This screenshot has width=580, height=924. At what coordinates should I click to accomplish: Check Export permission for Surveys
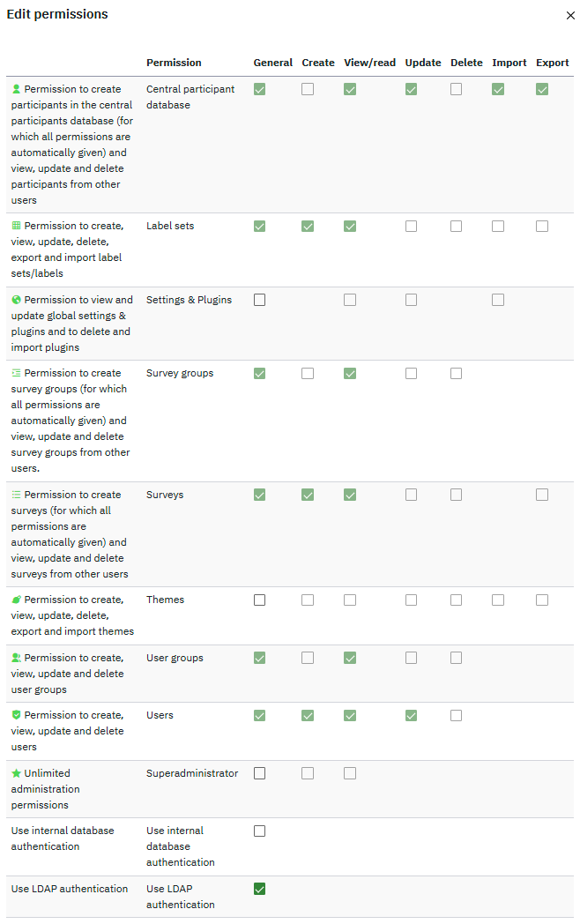point(542,495)
